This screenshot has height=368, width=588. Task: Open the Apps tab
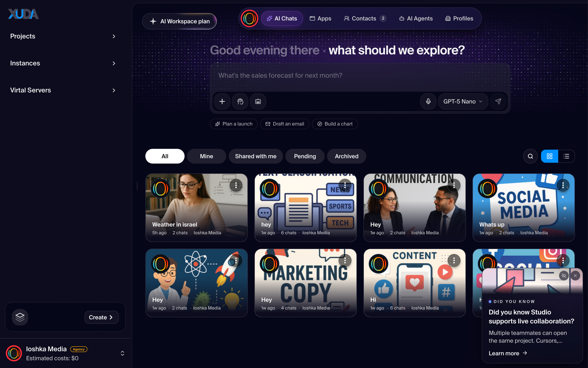320,18
